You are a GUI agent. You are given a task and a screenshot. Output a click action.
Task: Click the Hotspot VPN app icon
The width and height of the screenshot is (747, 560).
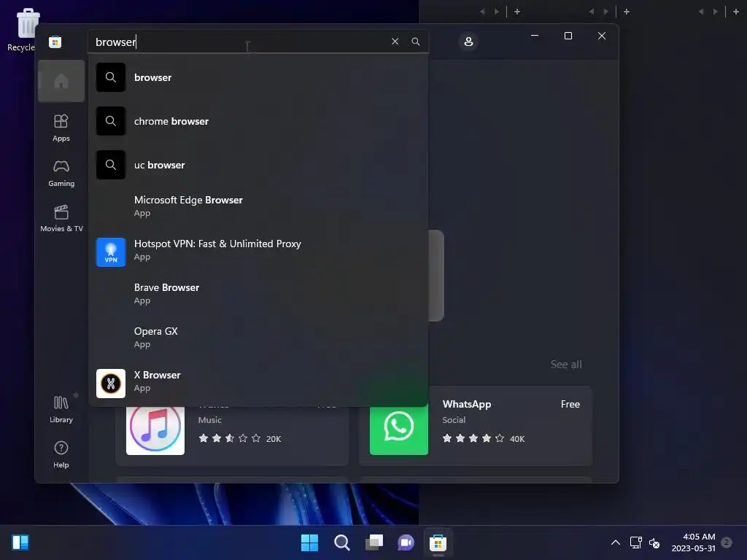tap(111, 252)
